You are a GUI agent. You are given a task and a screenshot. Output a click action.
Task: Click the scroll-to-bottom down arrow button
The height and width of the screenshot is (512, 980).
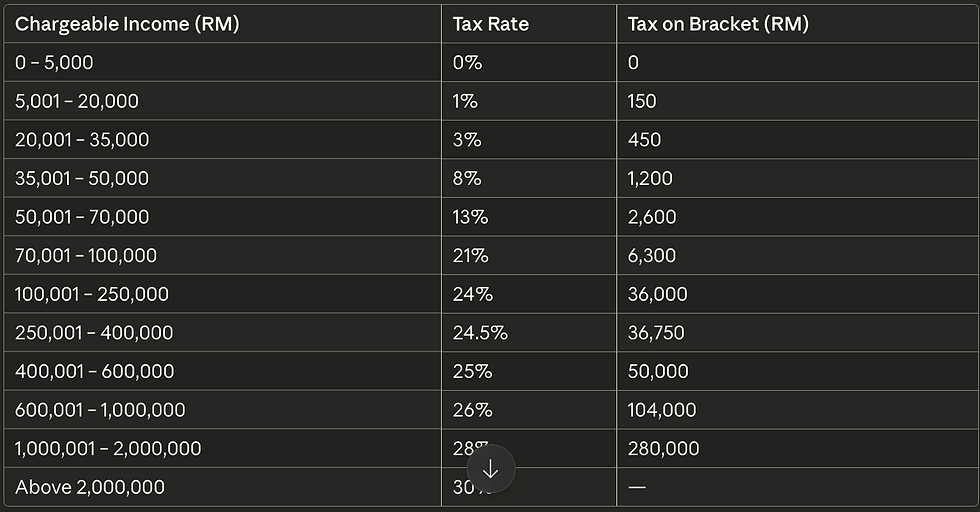490,469
